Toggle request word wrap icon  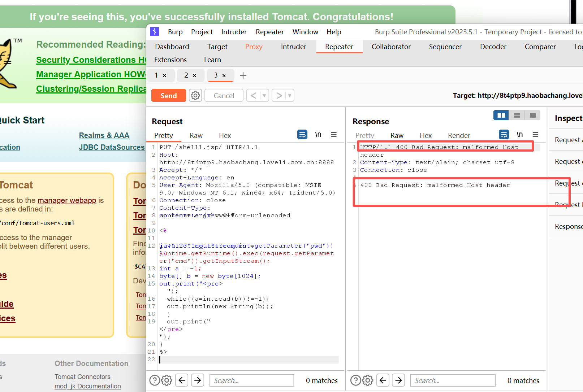[x=302, y=135]
